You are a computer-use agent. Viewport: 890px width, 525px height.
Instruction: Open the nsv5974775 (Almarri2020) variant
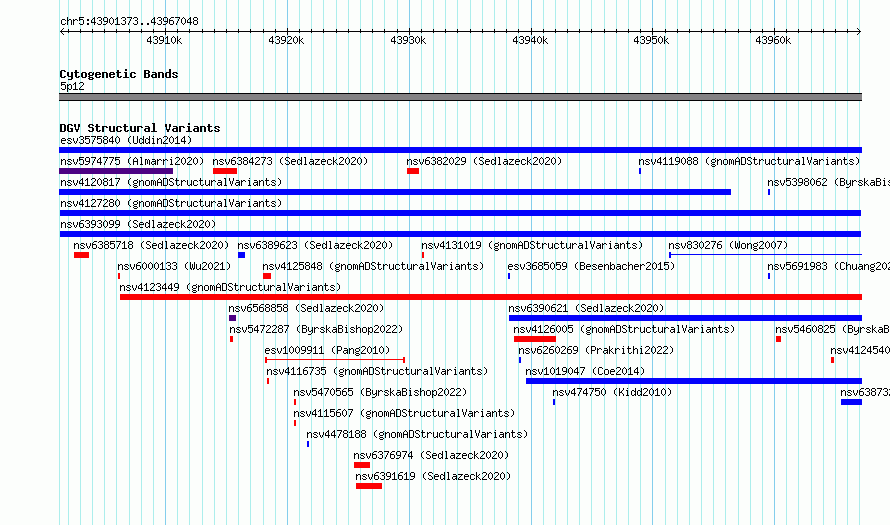tap(132, 161)
